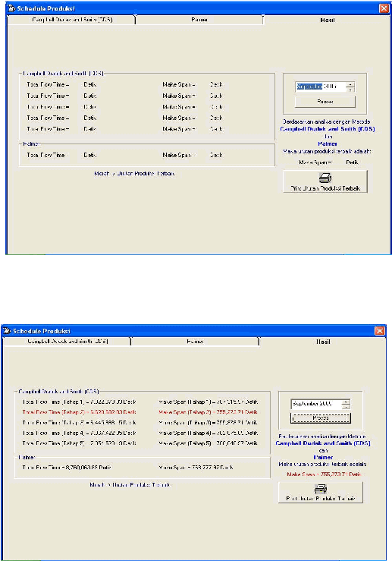Select the Total Flow Time (Tahap 1) row
The width and height of the screenshot is (392, 561).
pos(79,402)
